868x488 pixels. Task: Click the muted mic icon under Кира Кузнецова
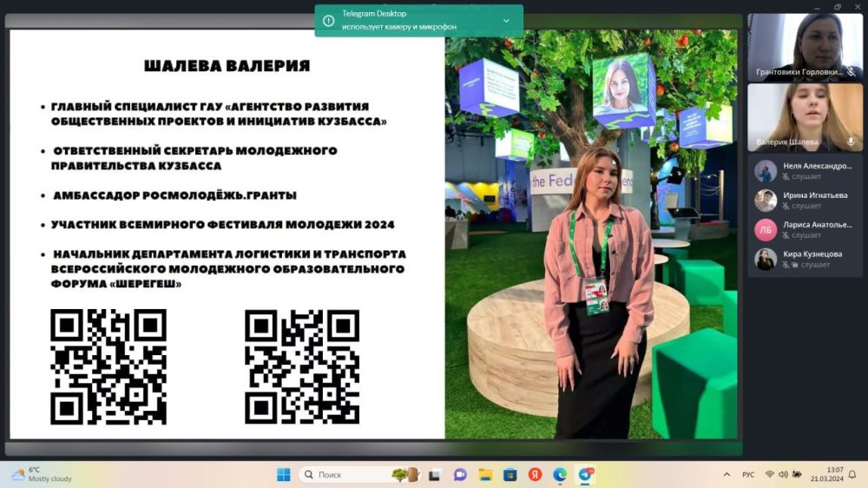point(786,265)
